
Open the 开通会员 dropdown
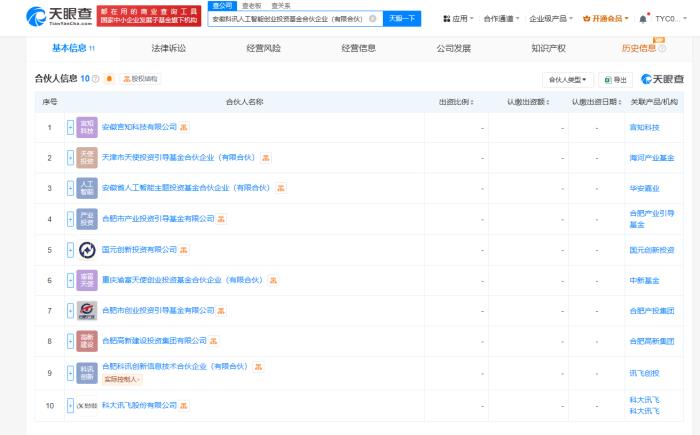pos(605,19)
